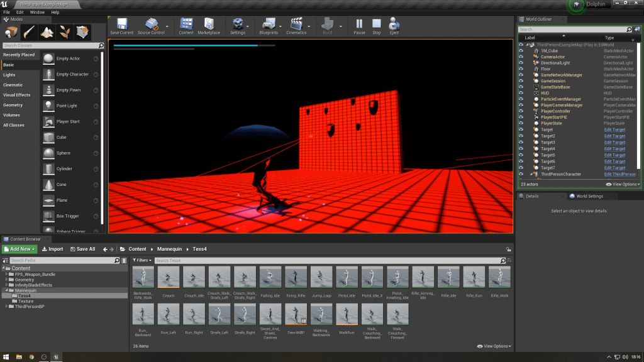Open the Window menu
The image size is (644, 362).
pos(37,12)
